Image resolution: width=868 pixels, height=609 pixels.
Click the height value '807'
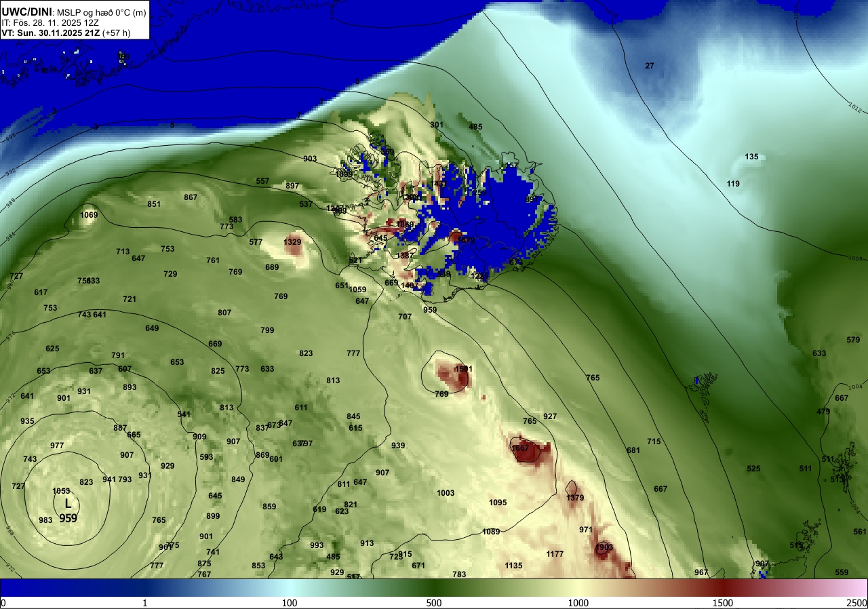(224, 313)
